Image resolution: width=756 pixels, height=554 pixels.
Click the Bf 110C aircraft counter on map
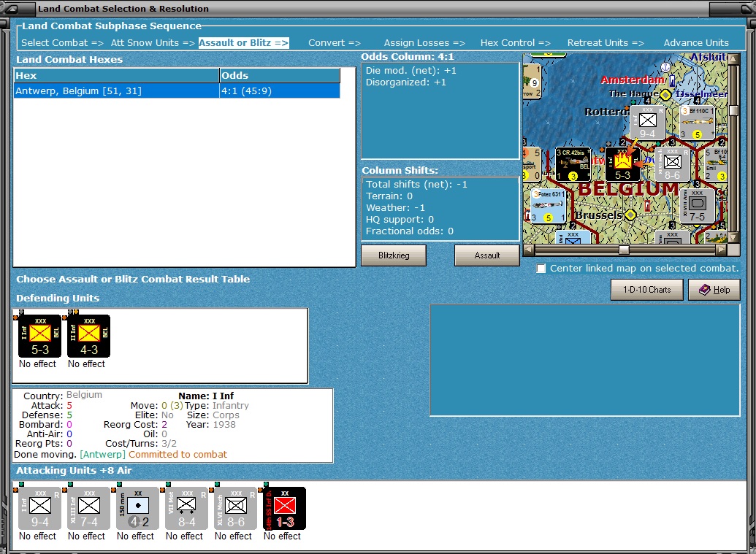697,123
